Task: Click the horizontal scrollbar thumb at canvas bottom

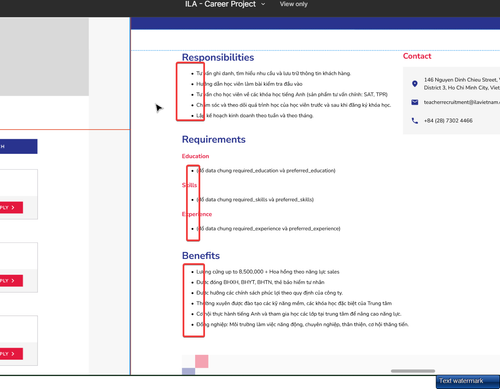Action: (413, 371)
